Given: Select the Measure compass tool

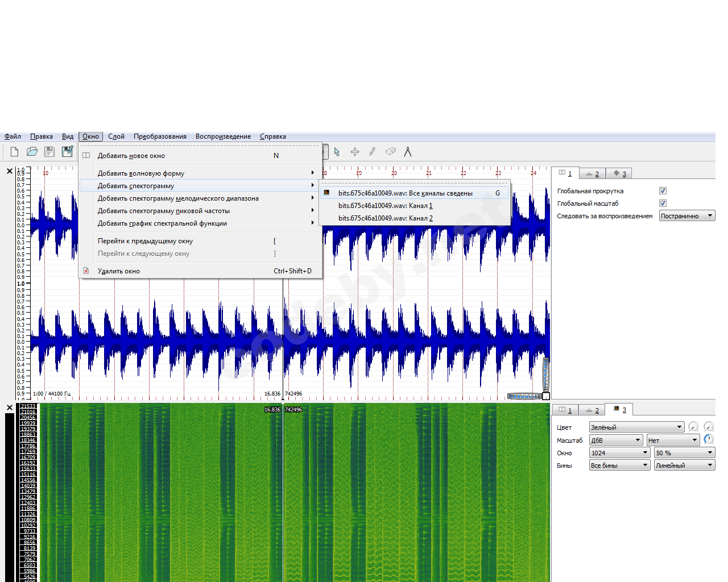Looking at the screenshot, I should (x=408, y=152).
